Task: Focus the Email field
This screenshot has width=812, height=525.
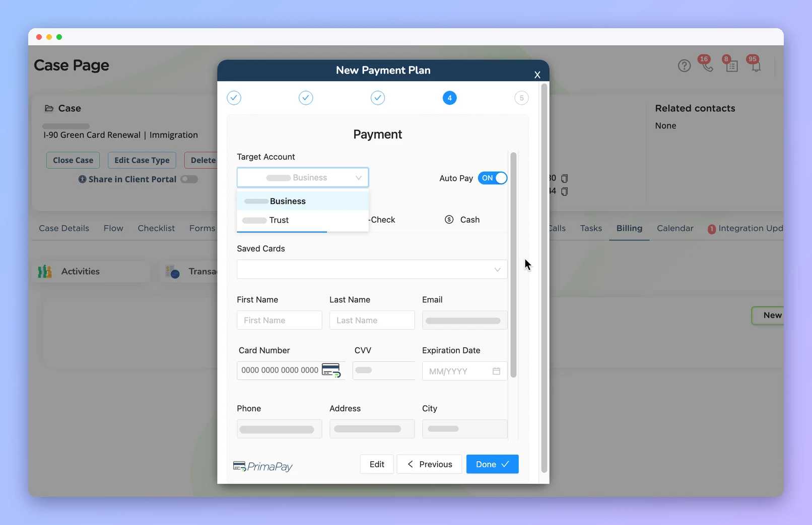Action: 465,320
